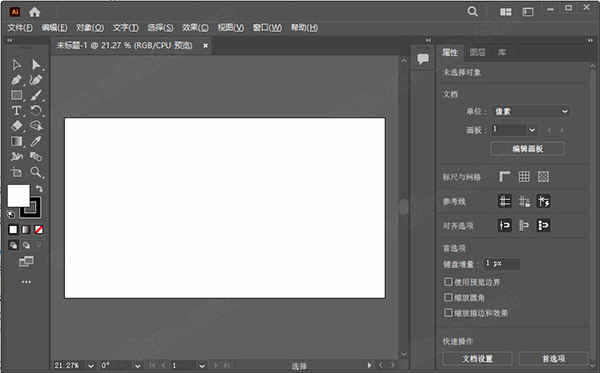Toggle rulers in 标尺与网格 row
600x373 pixels.
tap(505, 177)
